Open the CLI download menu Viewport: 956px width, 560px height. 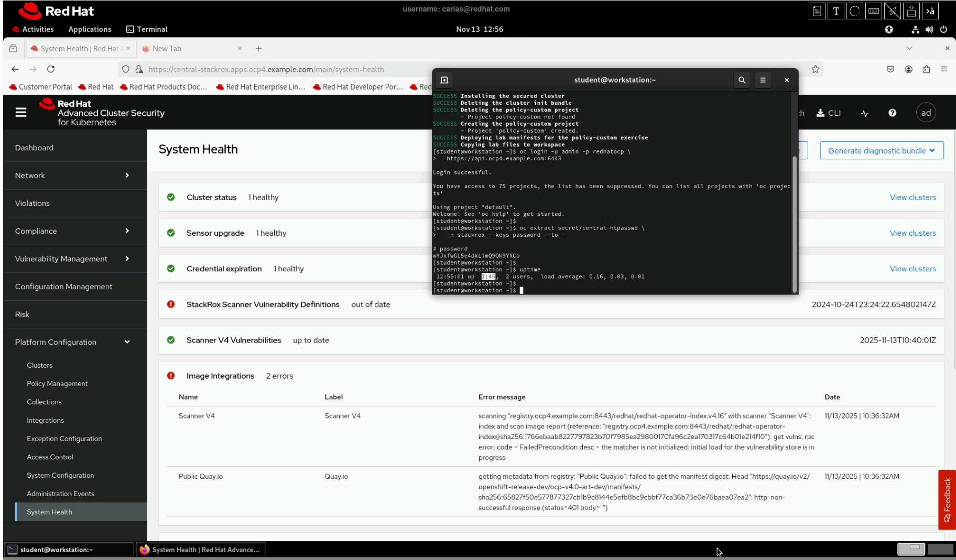pos(829,113)
